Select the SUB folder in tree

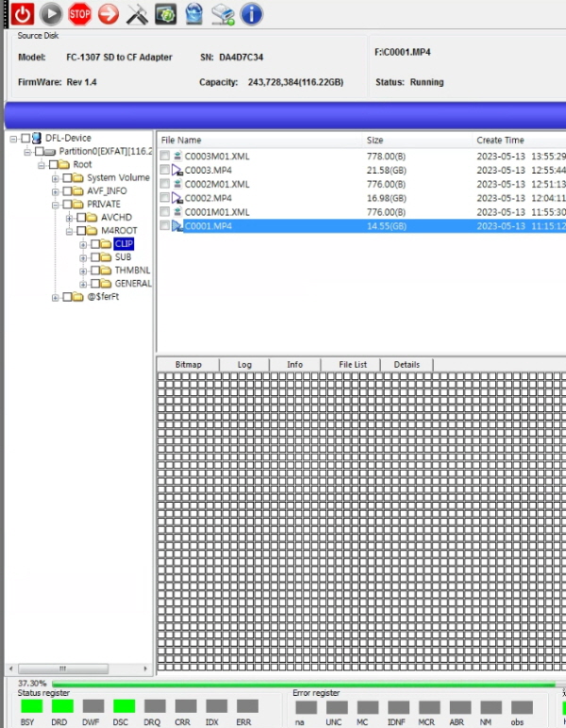(123, 257)
